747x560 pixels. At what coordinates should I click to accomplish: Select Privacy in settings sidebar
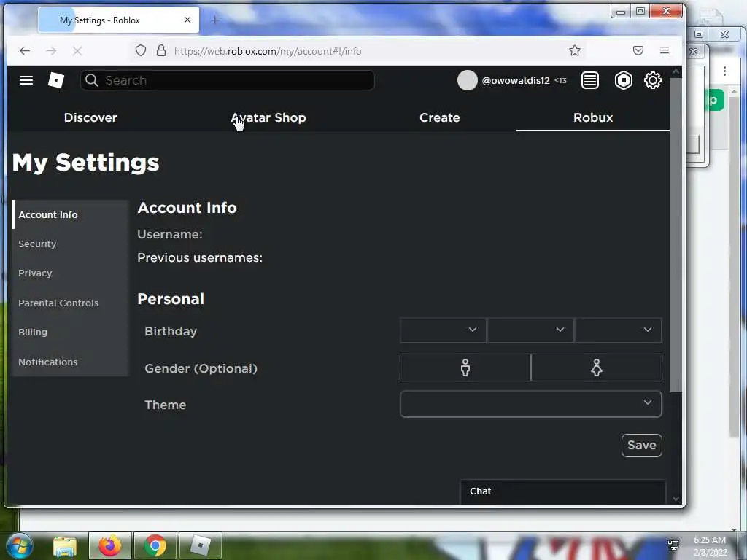click(70, 273)
